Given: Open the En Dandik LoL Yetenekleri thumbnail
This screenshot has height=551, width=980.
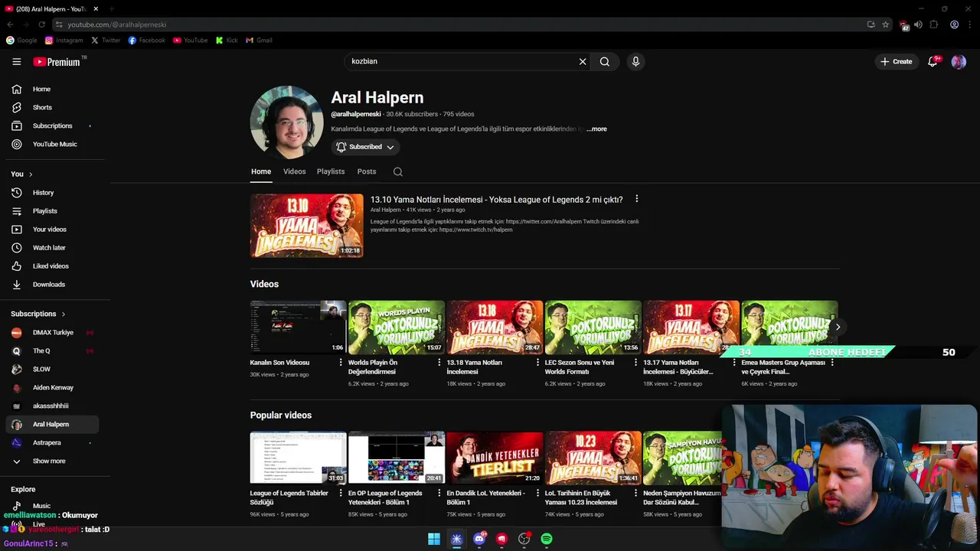Looking at the screenshot, I should pyautogui.click(x=495, y=458).
